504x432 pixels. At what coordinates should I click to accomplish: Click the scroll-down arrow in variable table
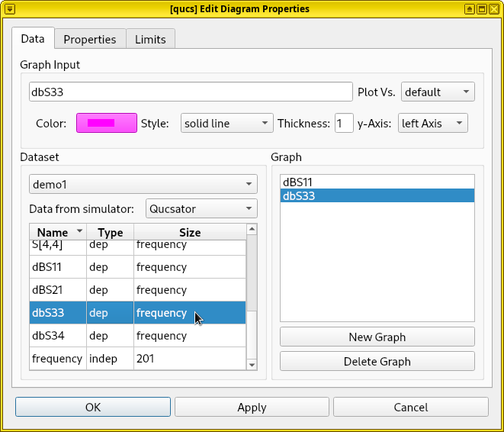252,365
